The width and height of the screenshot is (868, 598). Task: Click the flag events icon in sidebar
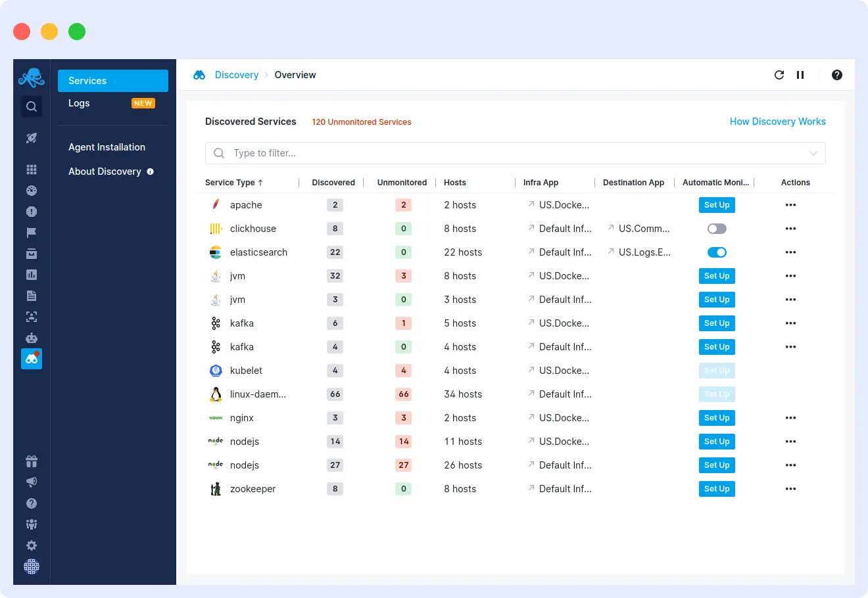tap(31, 233)
